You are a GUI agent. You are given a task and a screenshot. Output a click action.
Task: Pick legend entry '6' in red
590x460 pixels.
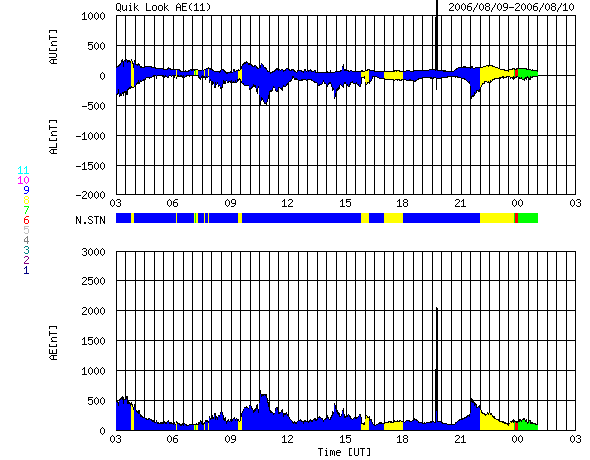tap(26, 220)
